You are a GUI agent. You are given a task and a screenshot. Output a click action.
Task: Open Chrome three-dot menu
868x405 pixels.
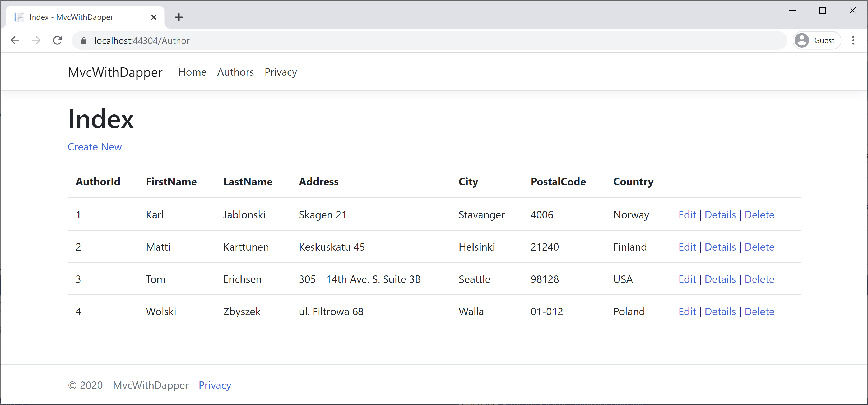tap(853, 40)
